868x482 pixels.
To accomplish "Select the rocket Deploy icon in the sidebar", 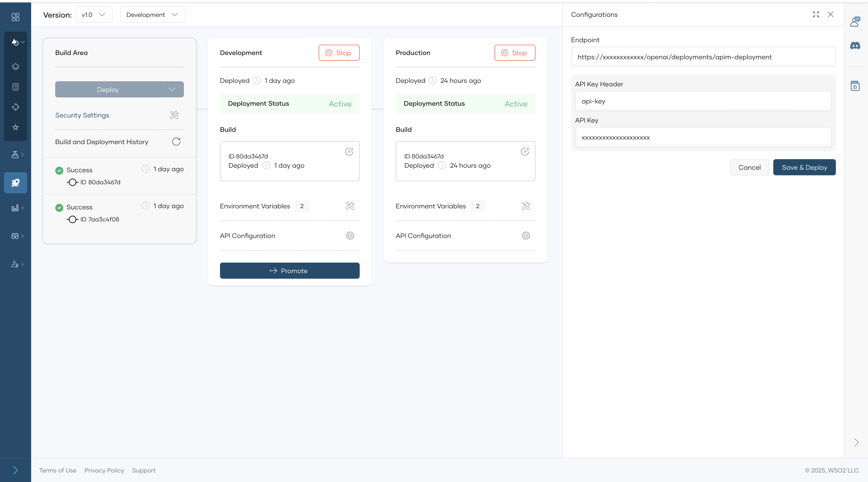I will (x=16, y=183).
